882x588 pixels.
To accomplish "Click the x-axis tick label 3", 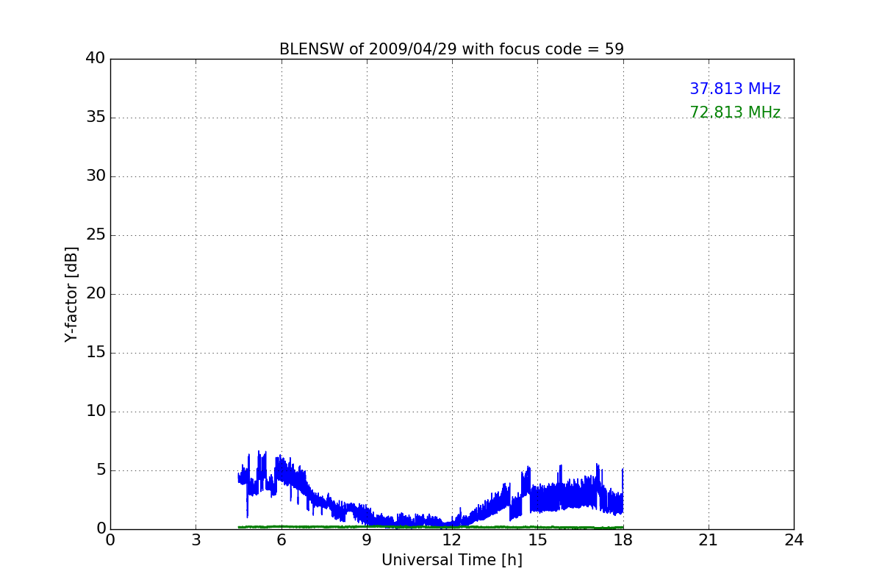I will coord(196,539).
